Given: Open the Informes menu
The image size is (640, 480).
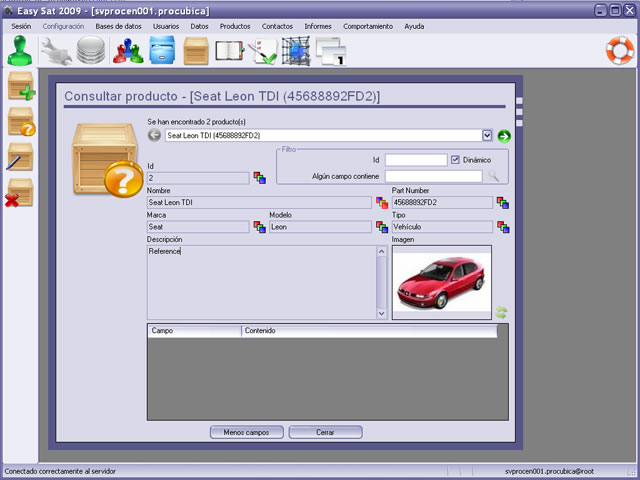Looking at the screenshot, I should coord(318,26).
